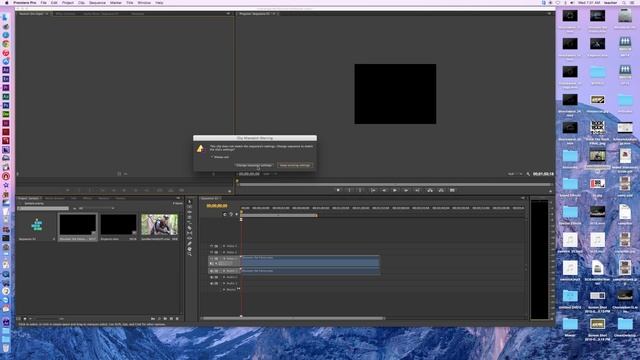Open the Clip menu

coord(81,2)
